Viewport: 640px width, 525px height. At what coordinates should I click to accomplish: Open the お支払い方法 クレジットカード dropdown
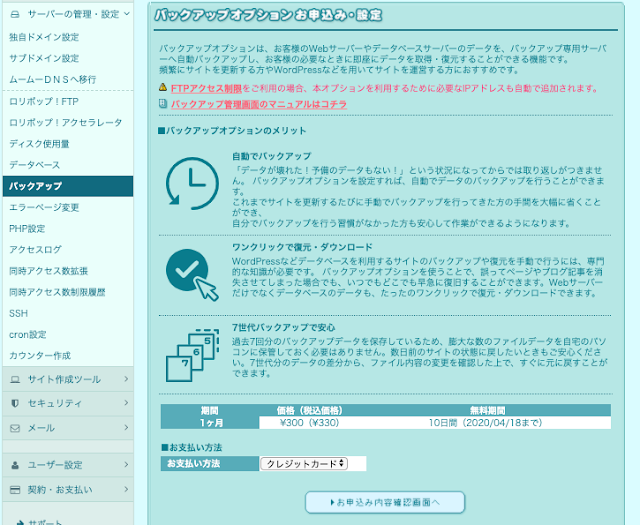tap(304, 463)
